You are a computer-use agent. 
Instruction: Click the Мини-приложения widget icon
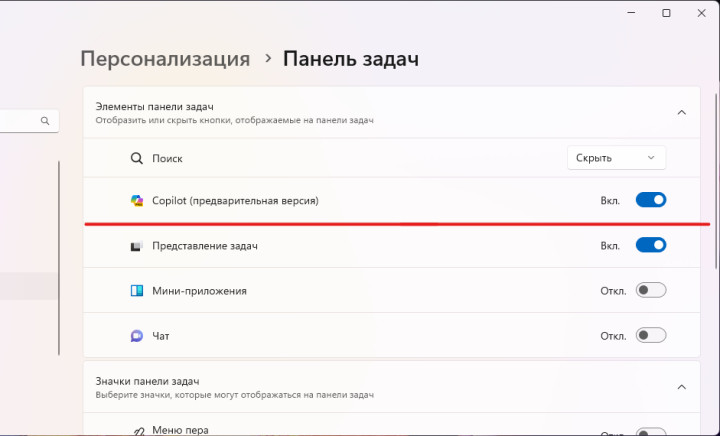coord(137,291)
